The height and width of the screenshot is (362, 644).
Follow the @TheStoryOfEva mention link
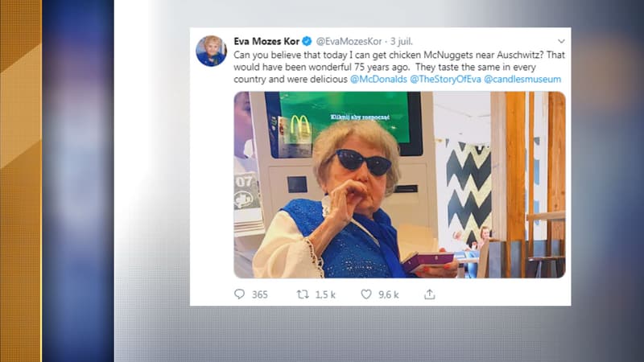tap(445, 80)
